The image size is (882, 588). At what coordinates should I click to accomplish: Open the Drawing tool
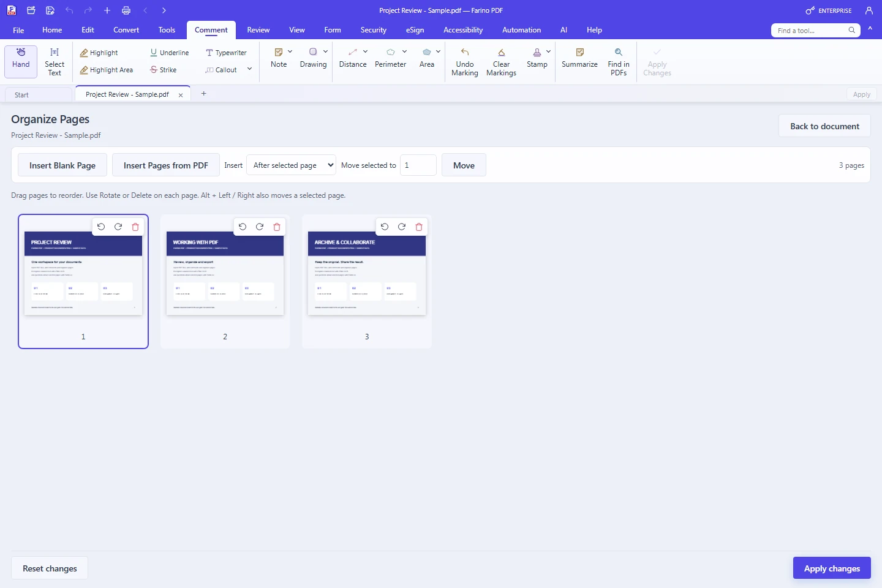coord(313,59)
